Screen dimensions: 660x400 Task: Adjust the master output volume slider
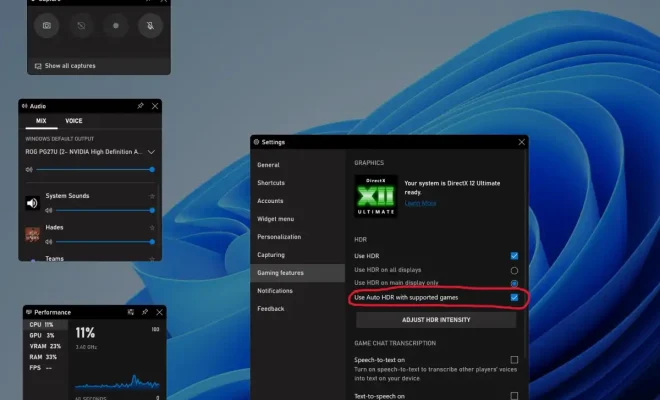(x=94, y=170)
